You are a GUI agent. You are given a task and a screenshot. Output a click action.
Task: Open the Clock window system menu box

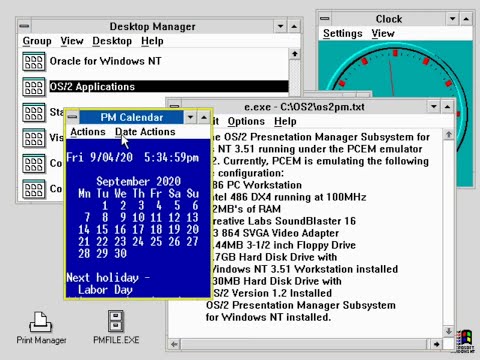325,19
